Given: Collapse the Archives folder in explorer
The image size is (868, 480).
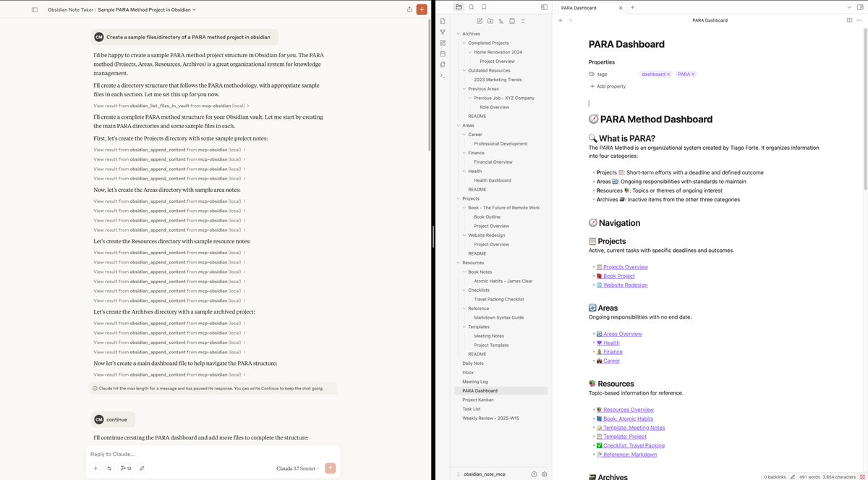Looking at the screenshot, I should [x=459, y=34].
